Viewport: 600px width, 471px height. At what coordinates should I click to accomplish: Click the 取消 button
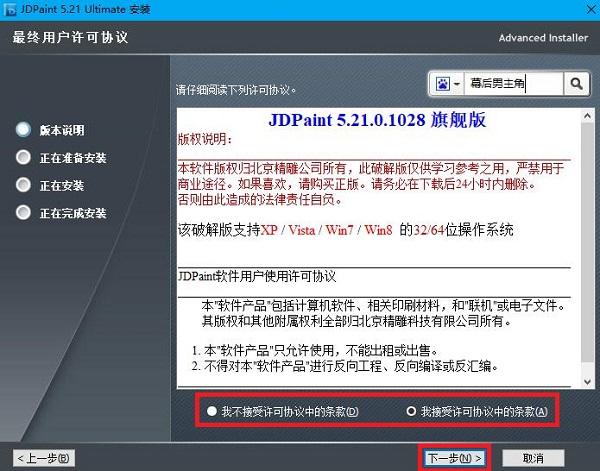(x=533, y=458)
